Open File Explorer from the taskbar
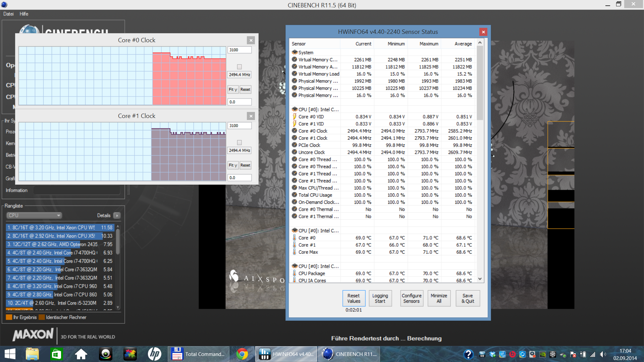This screenshot has height=362, width=644. click(x=32, y=354)
